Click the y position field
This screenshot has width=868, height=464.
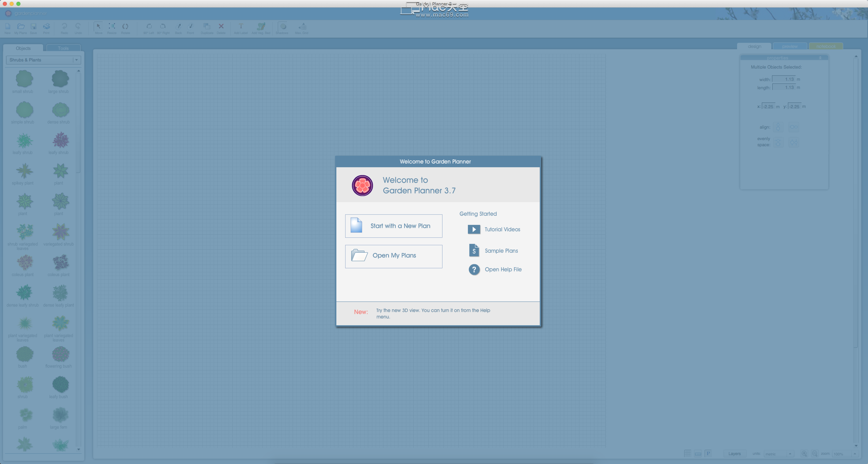coord(794,107)
